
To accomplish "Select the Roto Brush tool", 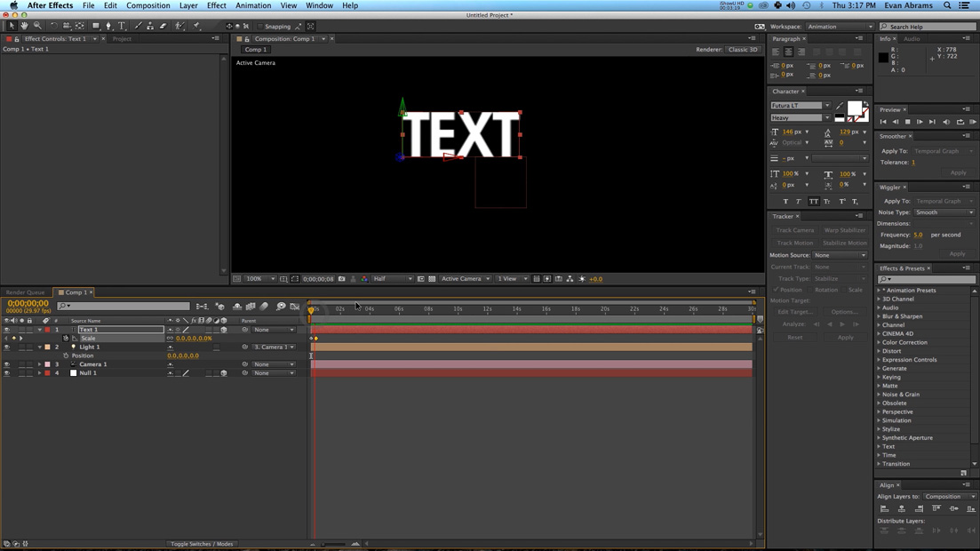I will click(180, 27).
